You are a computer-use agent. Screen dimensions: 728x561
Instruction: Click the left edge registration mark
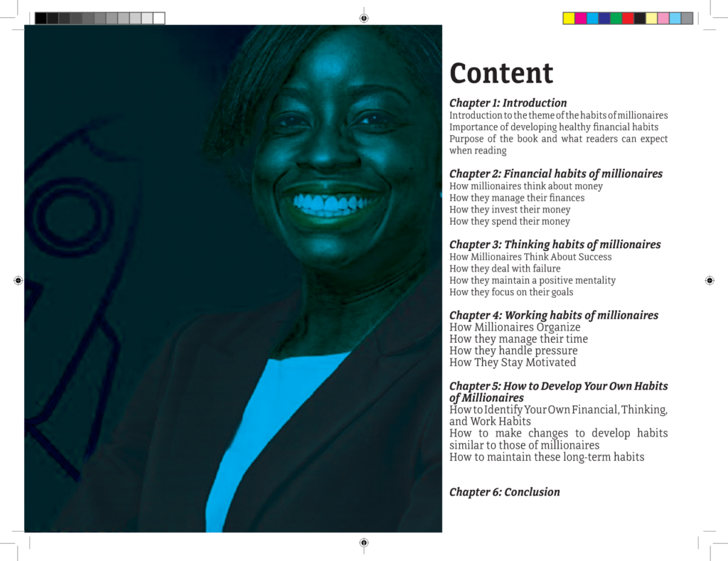click(18, 281)
